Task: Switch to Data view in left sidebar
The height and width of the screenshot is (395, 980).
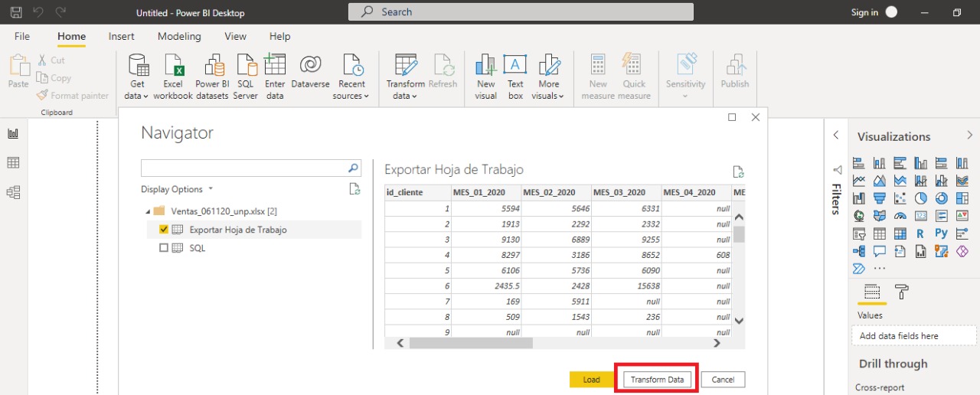Action: (13, 163)
